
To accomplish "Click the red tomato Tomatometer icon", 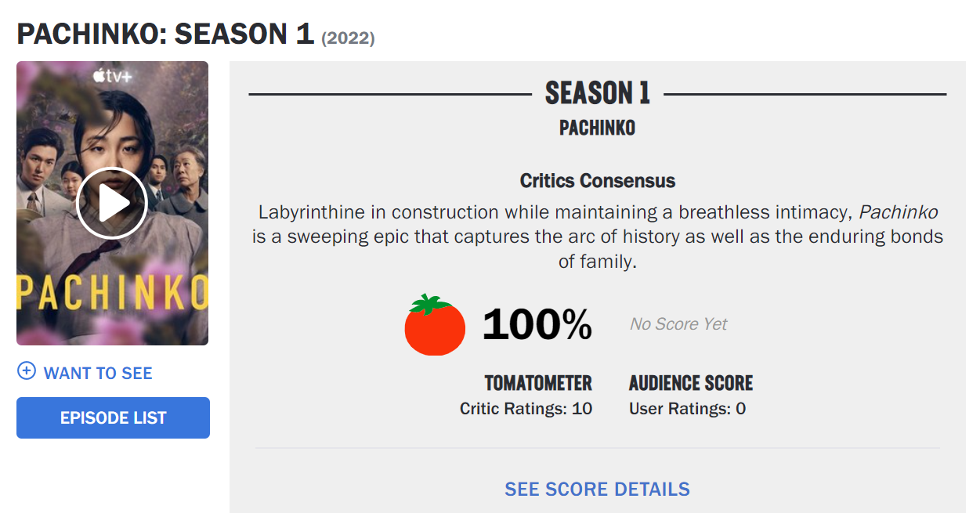I will coord(435,325).
